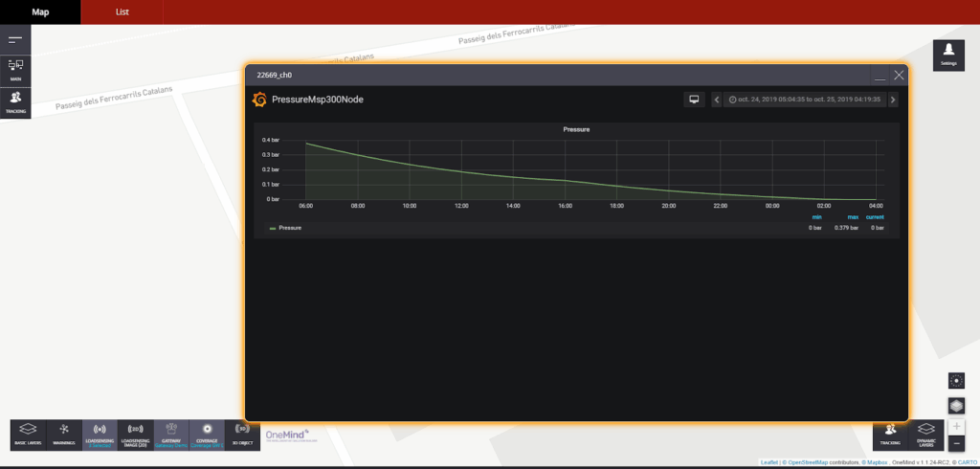Toggle the Coverage layer button
Screen dimensions: 980x469
coord(206,435)
